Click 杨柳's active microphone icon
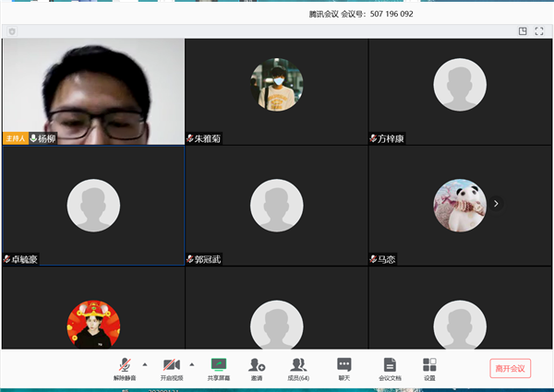 (x=33, y=138)
